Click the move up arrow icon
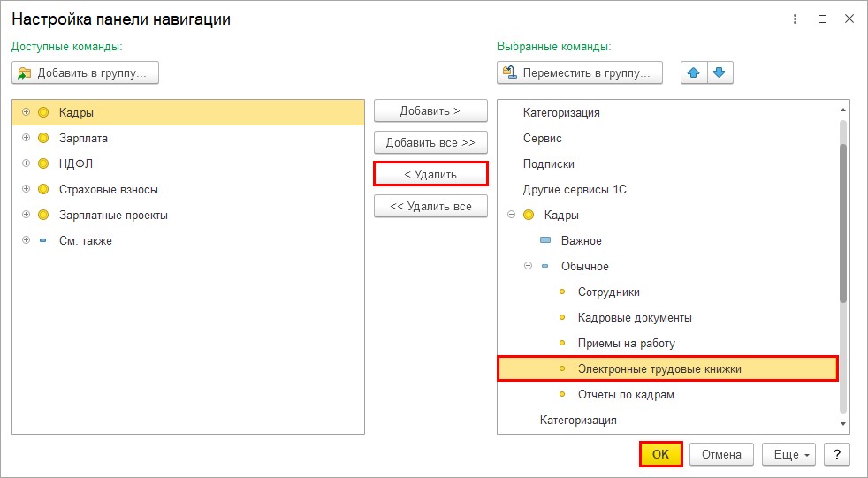 coord(694,72)
